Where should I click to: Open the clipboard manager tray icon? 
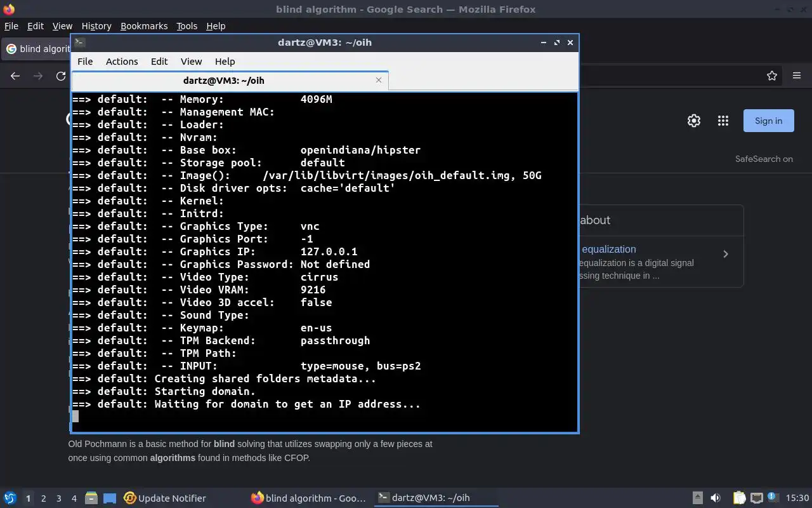(739, 498)
